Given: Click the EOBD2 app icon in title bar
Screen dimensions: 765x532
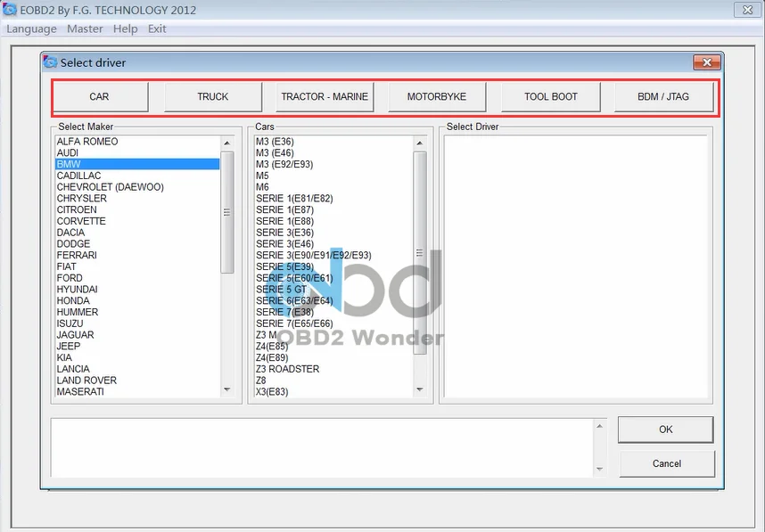Looking at the screenshot, I should 9,9.
